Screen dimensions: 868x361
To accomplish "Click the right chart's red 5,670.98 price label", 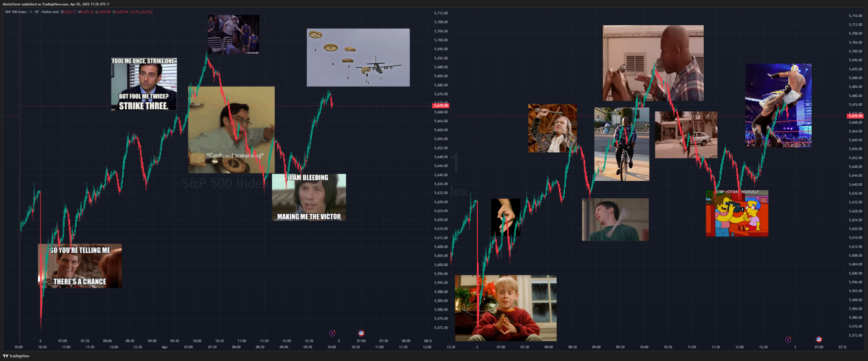I will pos(855,116).
